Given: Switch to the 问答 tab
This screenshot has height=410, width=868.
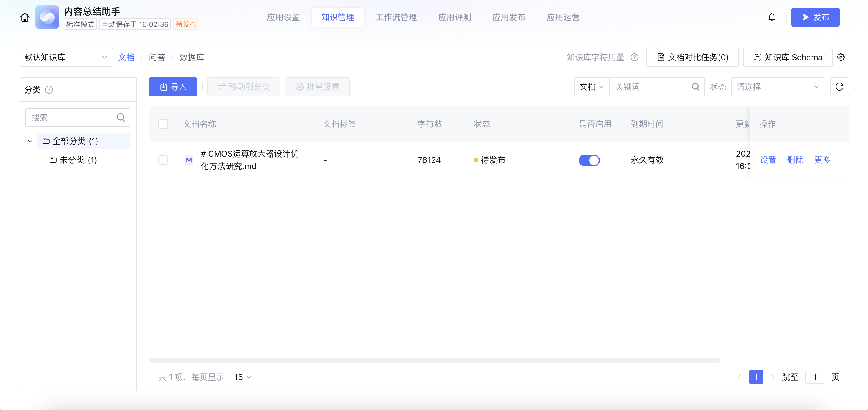Looking at the screenshot, I should click(x=157, y=57).
